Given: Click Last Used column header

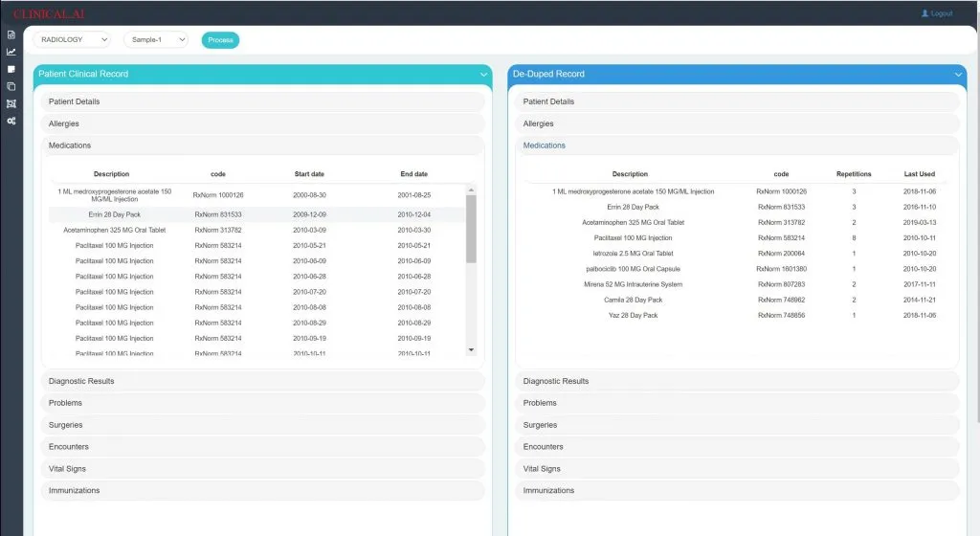Looking at the screenshot, I should [920, 174].
